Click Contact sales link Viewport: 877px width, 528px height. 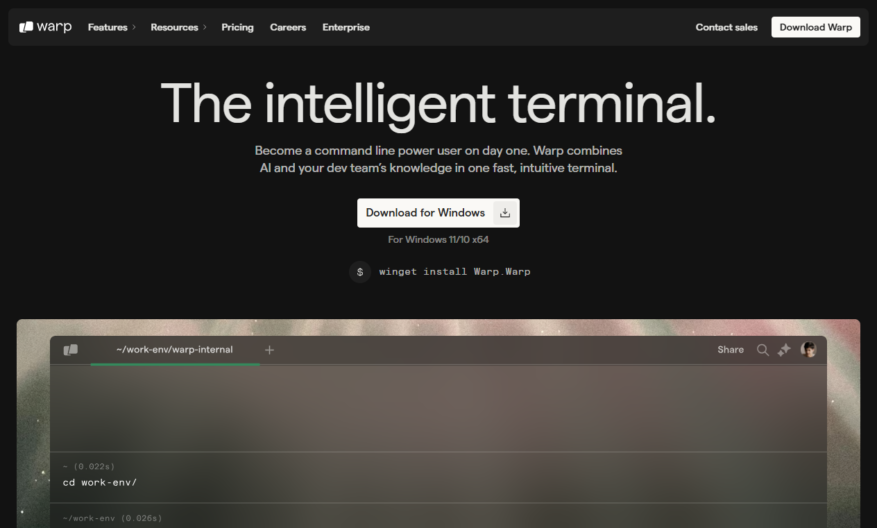tap(727, 27)
